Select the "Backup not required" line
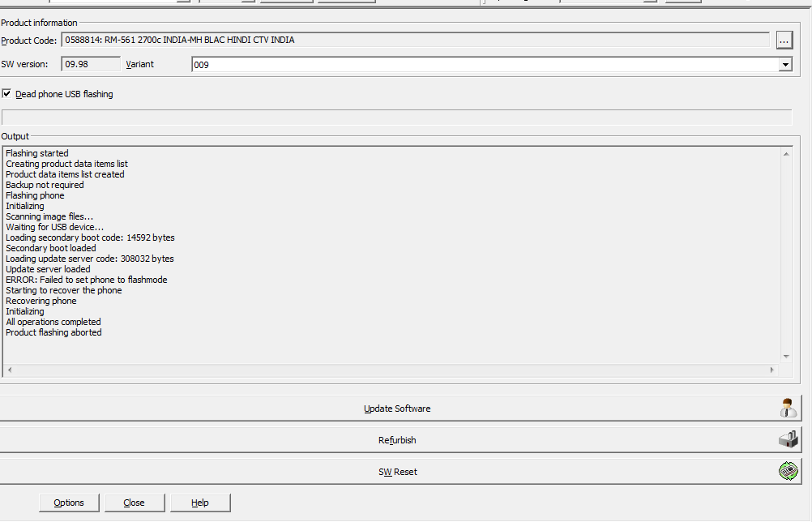The width and height of the screenshot is (812, 522). click(x=45, y=185)
